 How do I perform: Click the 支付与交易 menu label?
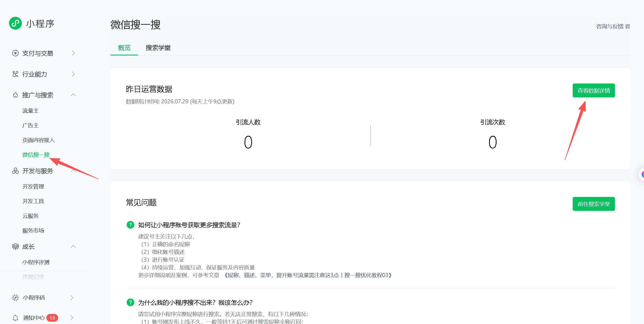click(38, 53)
